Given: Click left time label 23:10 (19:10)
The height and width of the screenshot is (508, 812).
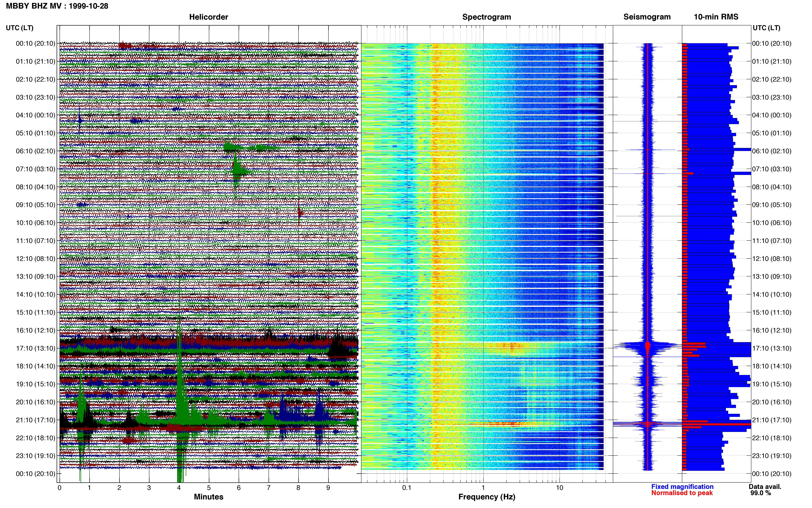Looking at the screenshot, I should (36, 456).
